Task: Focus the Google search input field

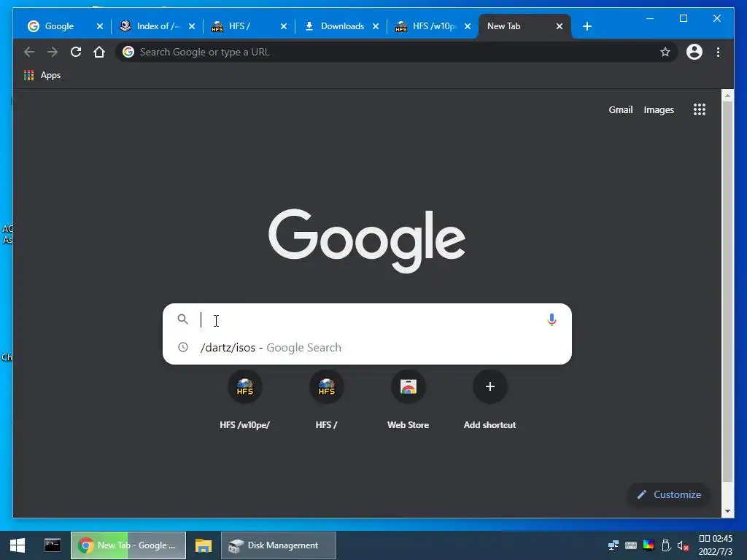Action: 367,319
